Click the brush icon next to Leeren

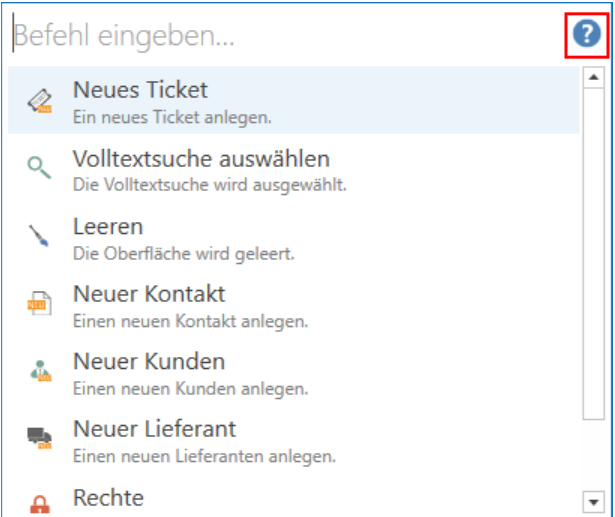pyautogui.click(x=39, y=236)
